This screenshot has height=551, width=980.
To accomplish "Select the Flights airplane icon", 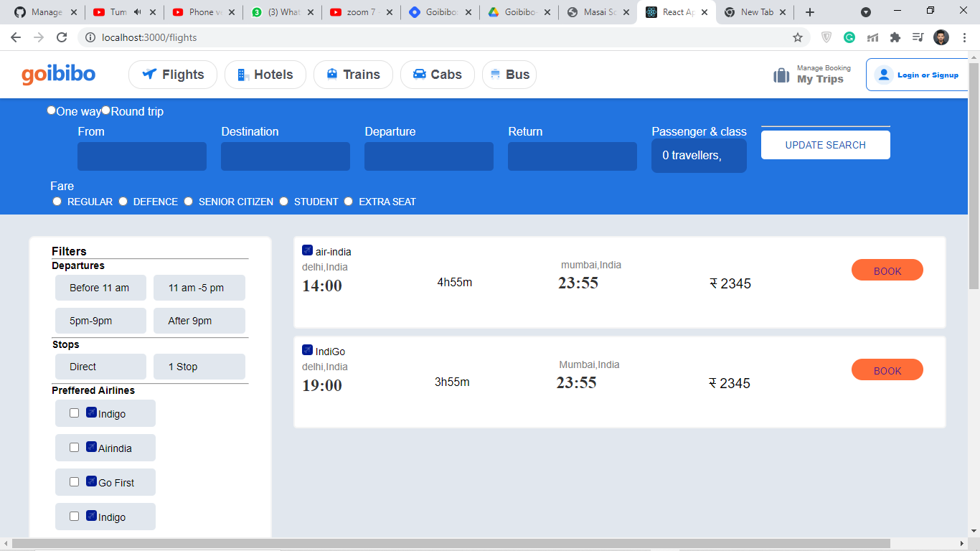I will (149, 73).
